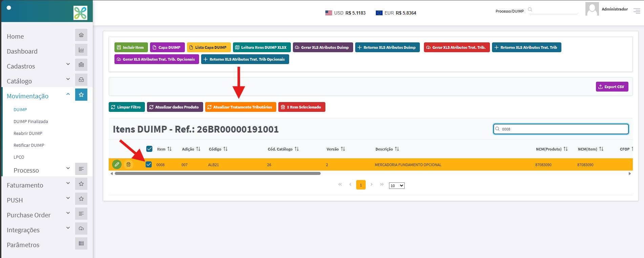Click Gerar XLS Atributos Duimp button
The width and height of the screenshot is (644, 258).
pyautogui.click(x=323, y=47)
